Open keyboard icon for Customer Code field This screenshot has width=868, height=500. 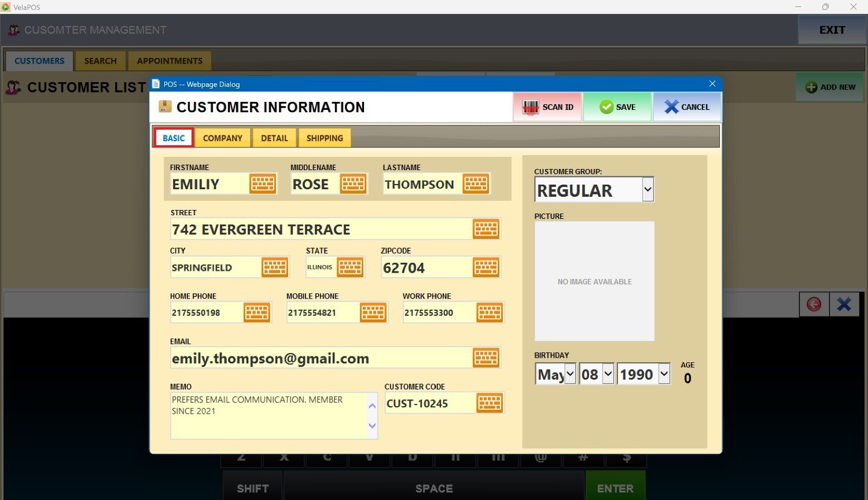coord(490,403)
